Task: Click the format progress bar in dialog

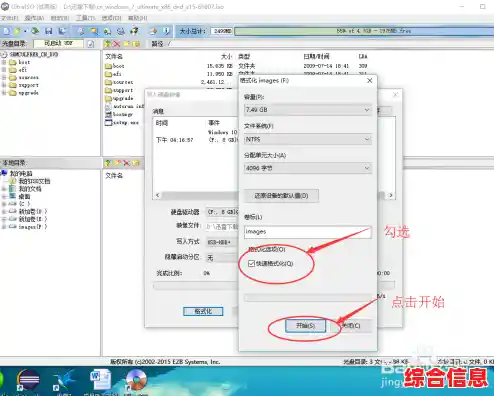Action: (x=308, y=297)
